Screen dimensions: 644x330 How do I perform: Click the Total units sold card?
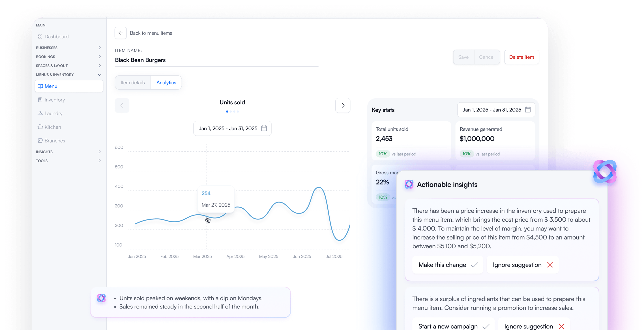pyautogui.click(x=411, y=141)
